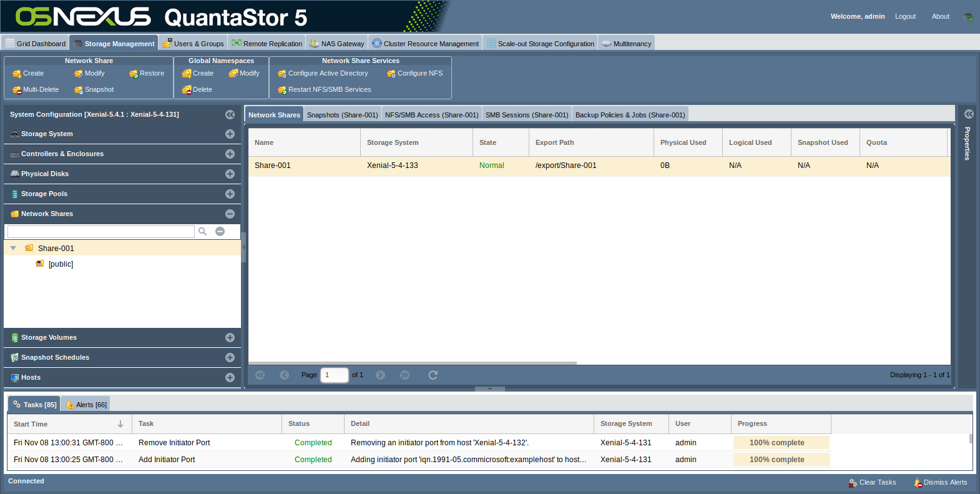Expand the Snapshot Schedules section

coord(230,358)
